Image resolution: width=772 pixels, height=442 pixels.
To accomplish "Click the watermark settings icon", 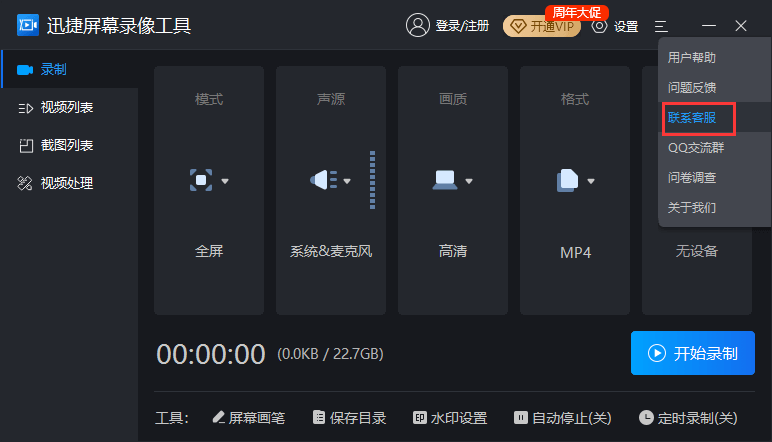I will pyautogui.click(x=420, y=417).
